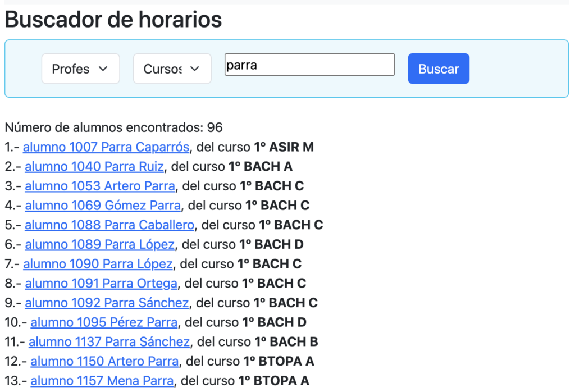Open alumno 1069 Gómez Parra schedule
This screenshot has width=575, height=392.
pos(103,206)
